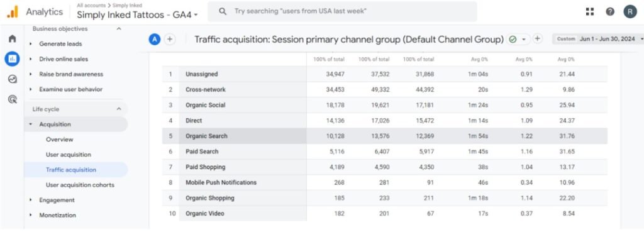This screenshot has width=644, height=232.
Task: Click the Google Analytics logo
Action: (x=13, y=12)
